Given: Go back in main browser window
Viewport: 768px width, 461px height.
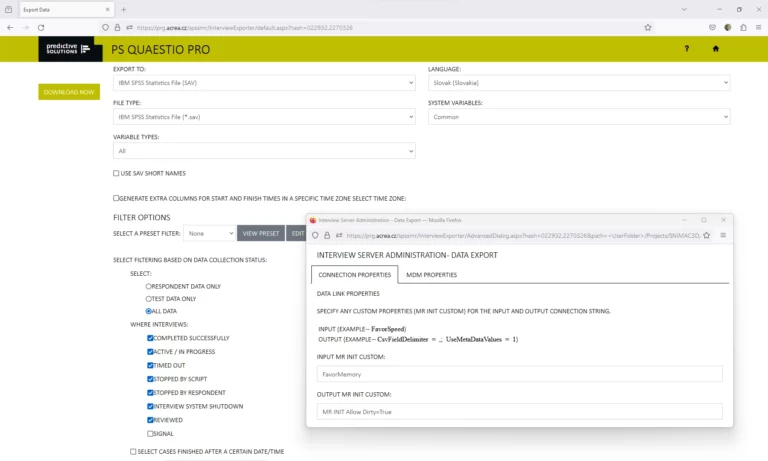Looking at the screenshot, I should coord(10,27).
